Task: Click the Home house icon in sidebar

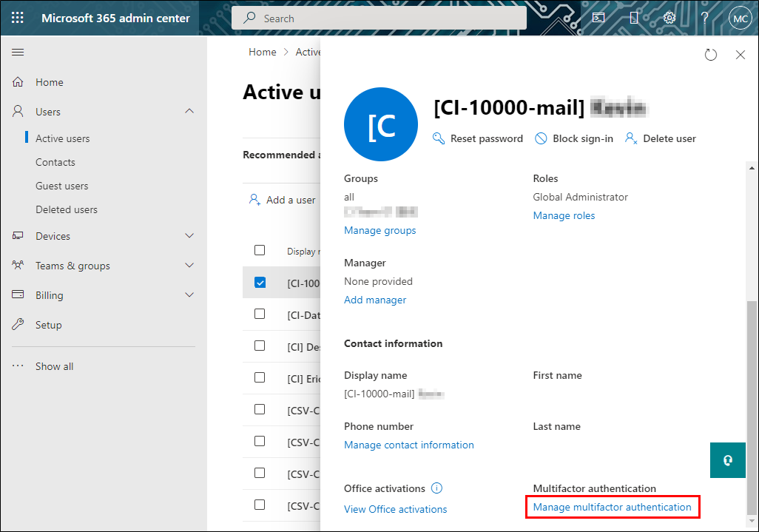Action: pos(18,82)
